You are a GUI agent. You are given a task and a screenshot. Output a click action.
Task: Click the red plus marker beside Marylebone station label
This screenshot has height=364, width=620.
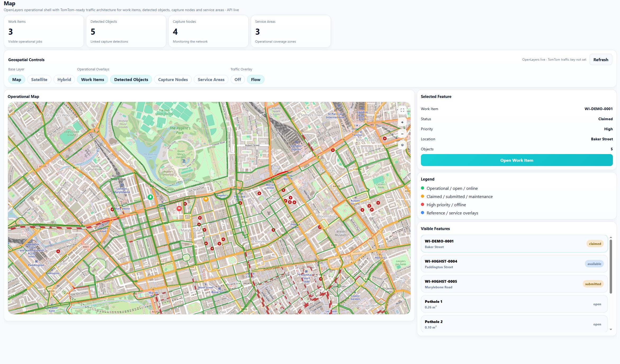pyautogui.click(x=112, y=209)
